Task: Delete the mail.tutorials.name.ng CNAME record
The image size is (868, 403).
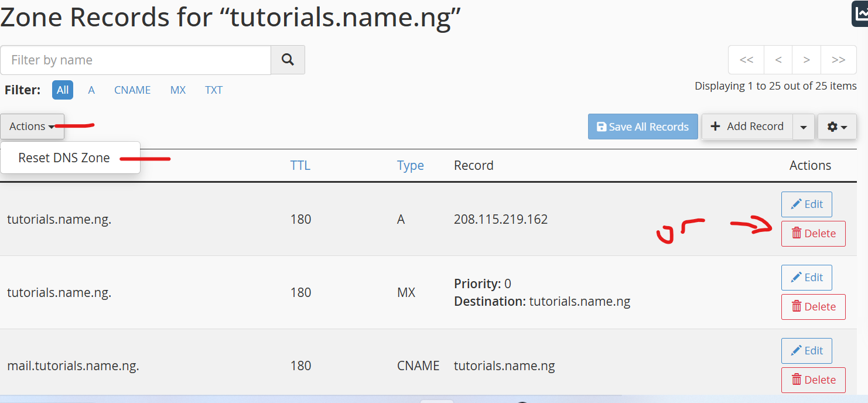Action: (814, 380)
